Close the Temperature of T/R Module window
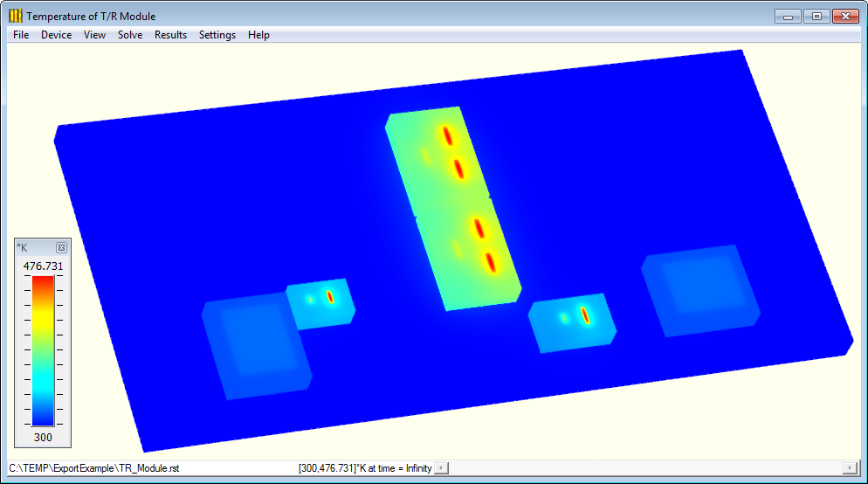 [x=845, y=17]
